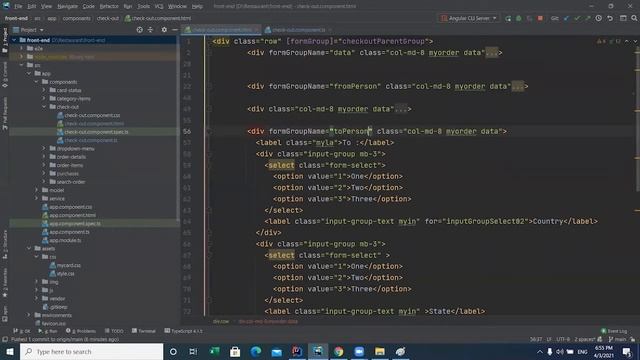Viewport: 640px width, 360px height.
Task: Click the Collapse All icon in Project panel
Action: click(x=151, y=30)
